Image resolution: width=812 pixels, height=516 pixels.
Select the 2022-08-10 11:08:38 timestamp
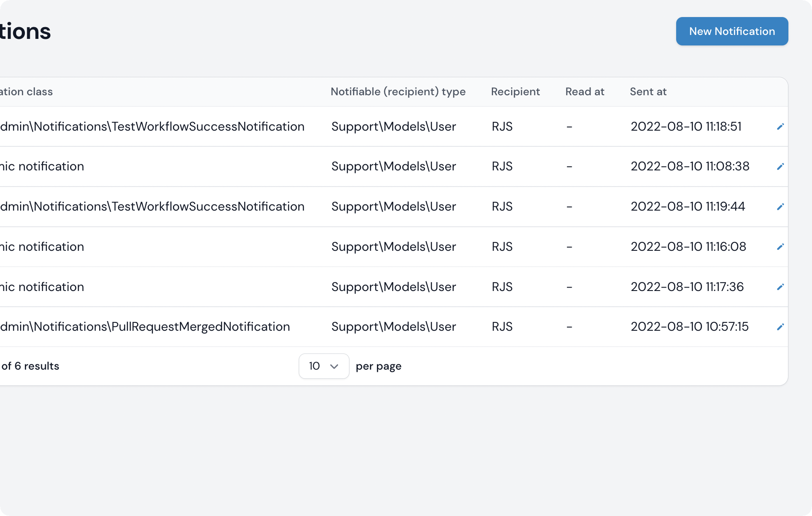[x=690, y=166]
